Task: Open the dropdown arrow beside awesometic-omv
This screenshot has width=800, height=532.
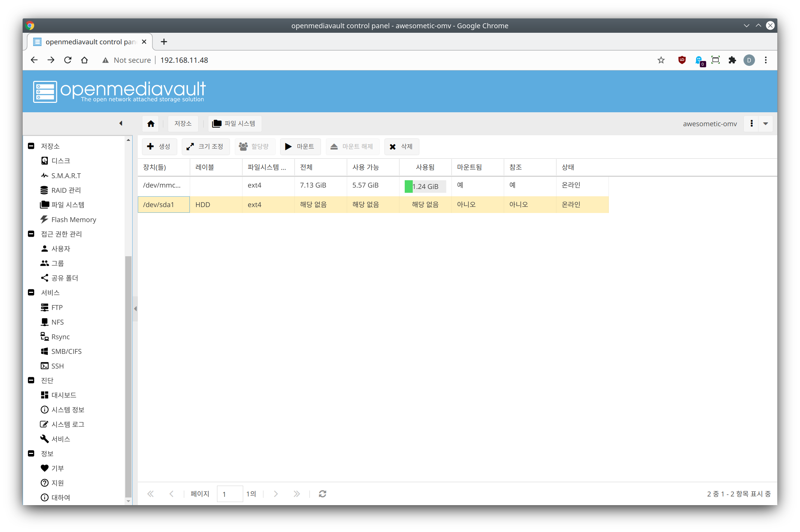Action: click(765, 124)
